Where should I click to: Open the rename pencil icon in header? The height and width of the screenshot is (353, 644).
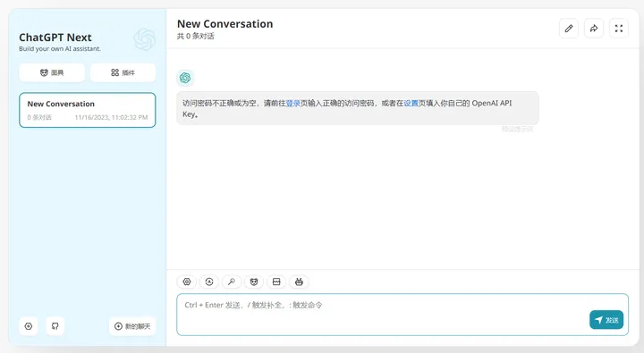[569, 29]
